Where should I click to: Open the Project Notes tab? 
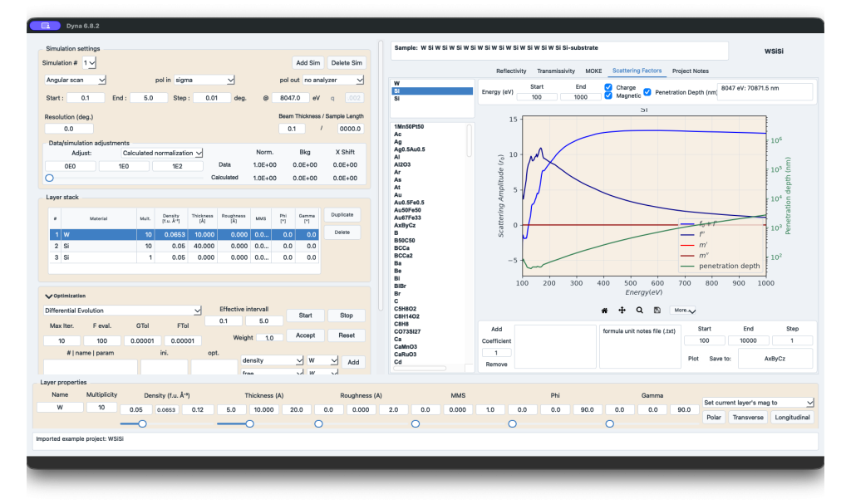690,71
